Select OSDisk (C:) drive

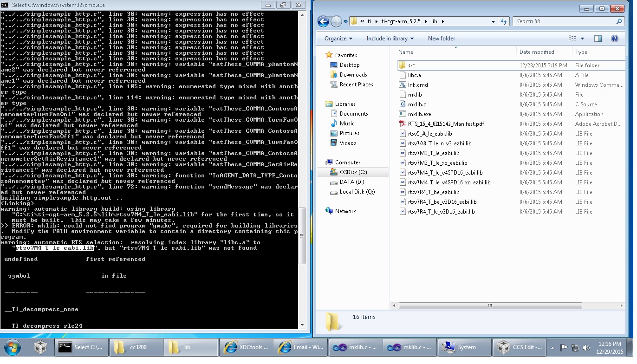pos(353,172)
